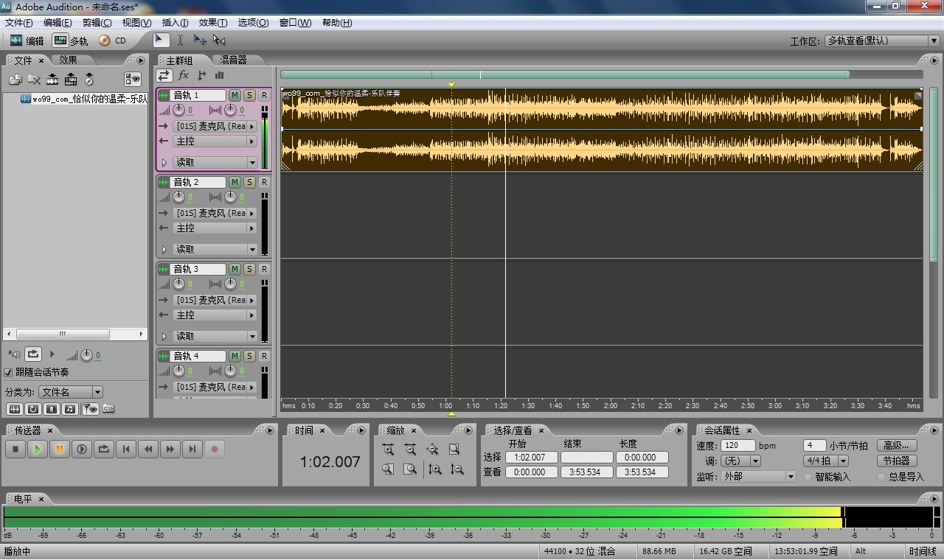
Task: Click the 高级 button in session properties
Action: point(897,445)
